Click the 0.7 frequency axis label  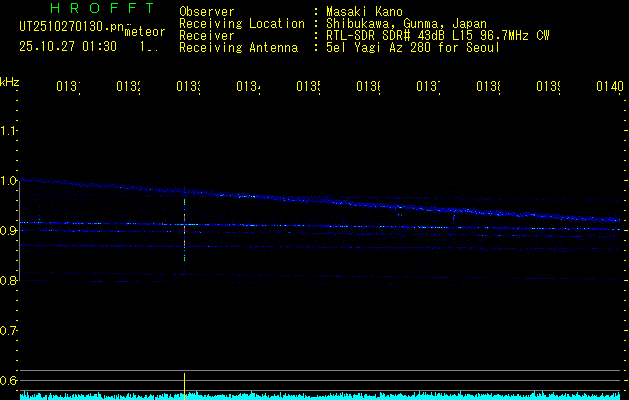(x=9, y=331)
